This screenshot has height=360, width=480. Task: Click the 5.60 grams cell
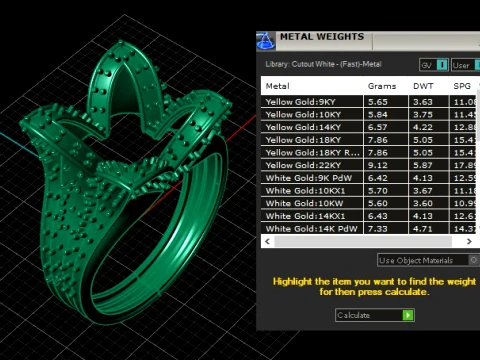(x=386, y=203)
